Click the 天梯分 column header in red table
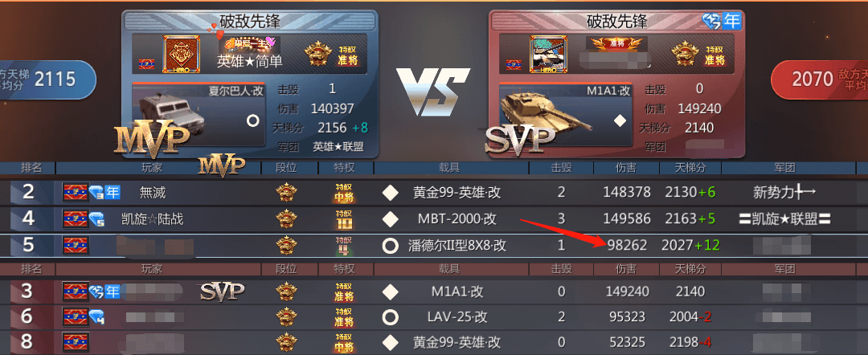This screenshot has width=868, height=355. (x=690, y=269)
